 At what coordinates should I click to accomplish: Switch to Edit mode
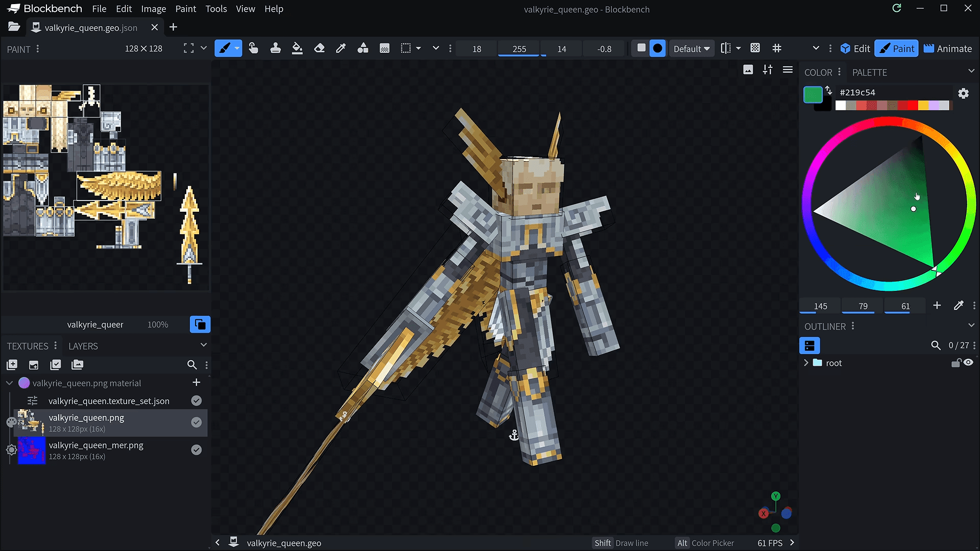tap(855, 48)
